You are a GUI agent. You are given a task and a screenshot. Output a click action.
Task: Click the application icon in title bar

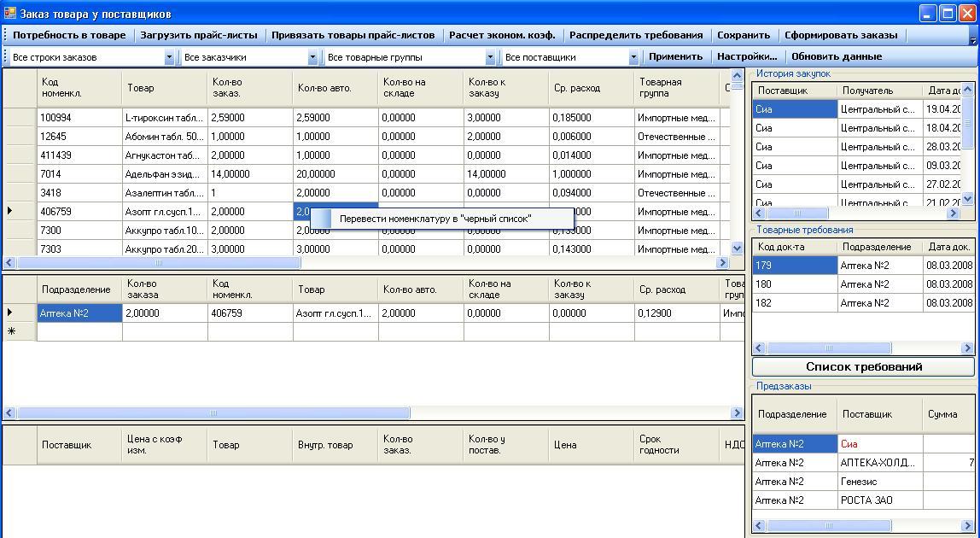[x=10, y=14]
